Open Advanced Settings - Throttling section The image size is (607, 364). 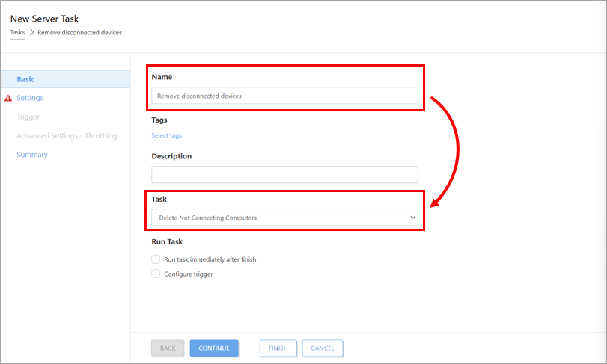67,135
